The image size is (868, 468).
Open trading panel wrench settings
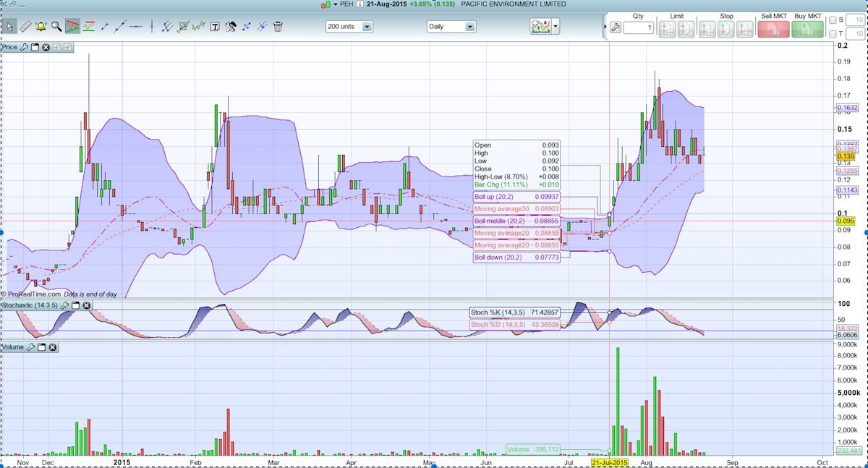(x=616, y=27)
